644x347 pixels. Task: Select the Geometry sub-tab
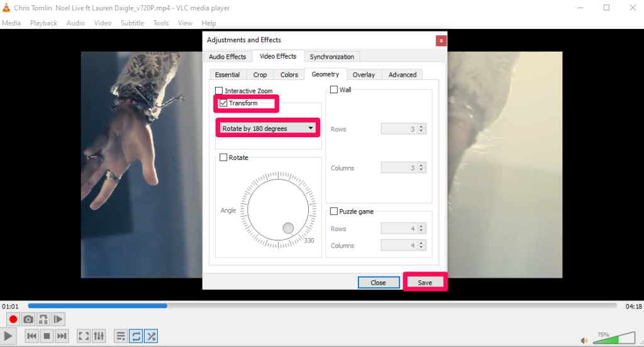coord(325,74)
